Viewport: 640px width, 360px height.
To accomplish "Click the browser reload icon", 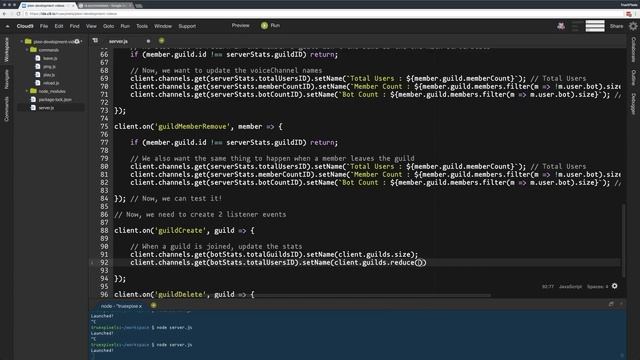I will pos(18,14).
